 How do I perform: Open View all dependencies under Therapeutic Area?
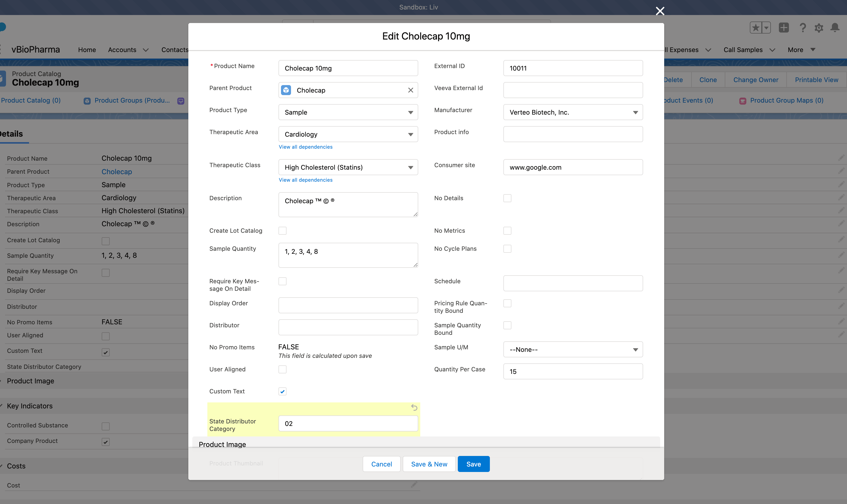pyautogui.click(x=305, y=147)
